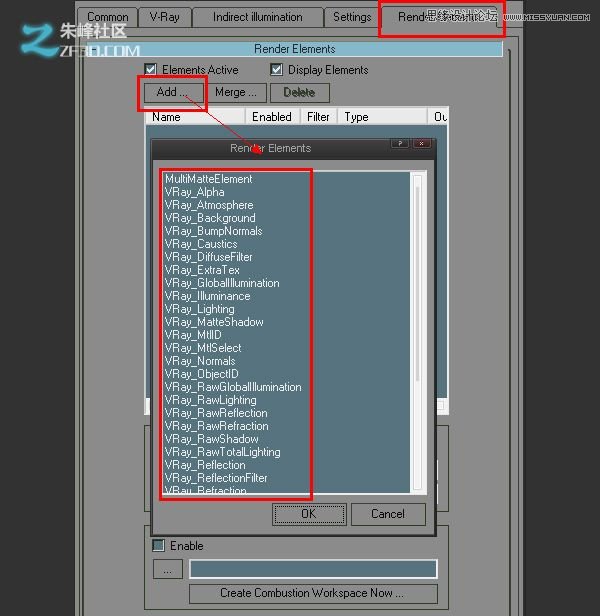Pick VRay_RawGlobalIllumination element
Viewport: 600px width, 616px height.
(x=233, y=387)
